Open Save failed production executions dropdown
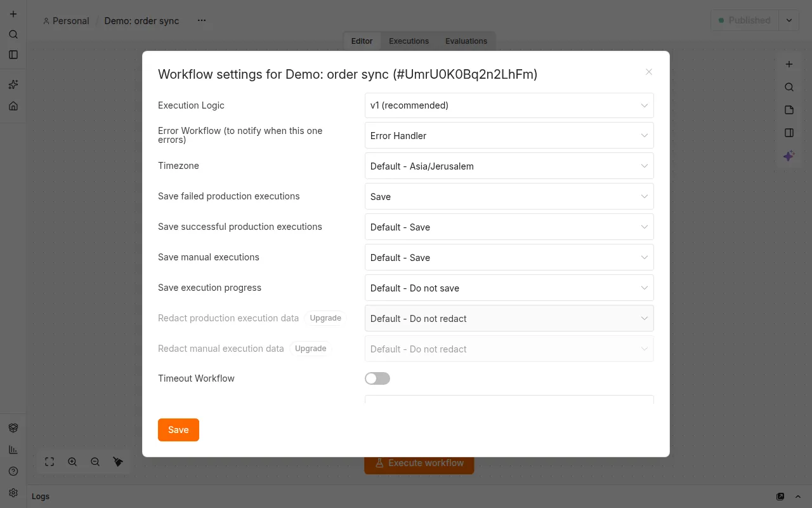This screenshot has width=812, height=508. coord(509,197)
